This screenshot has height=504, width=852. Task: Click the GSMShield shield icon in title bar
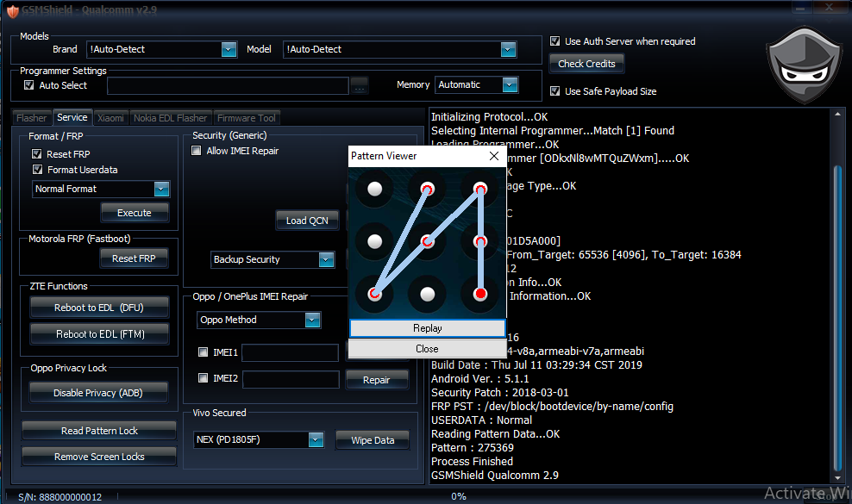point(12,11)
